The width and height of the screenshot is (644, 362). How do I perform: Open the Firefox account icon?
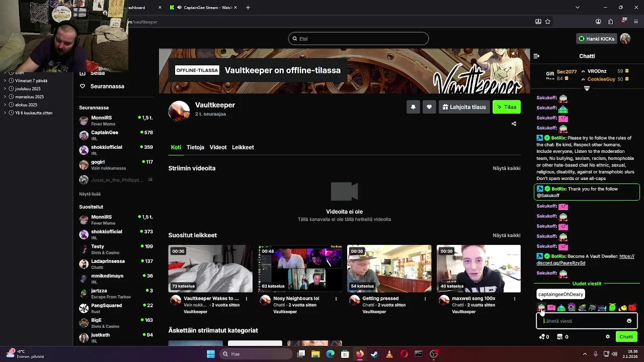(x=598, y=22)
